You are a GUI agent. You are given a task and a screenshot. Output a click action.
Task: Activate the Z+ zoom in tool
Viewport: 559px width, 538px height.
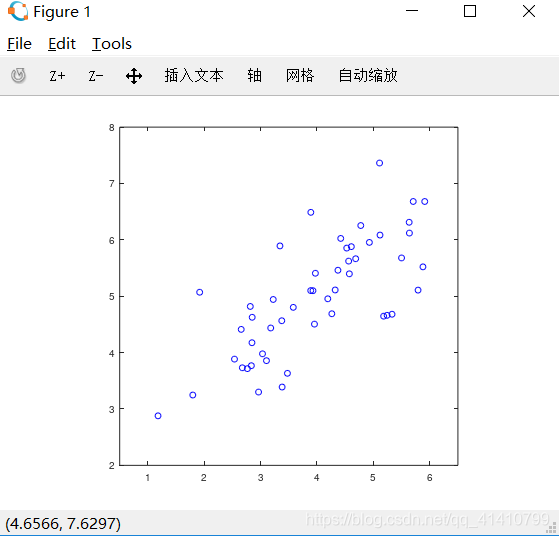click(57, 76)
